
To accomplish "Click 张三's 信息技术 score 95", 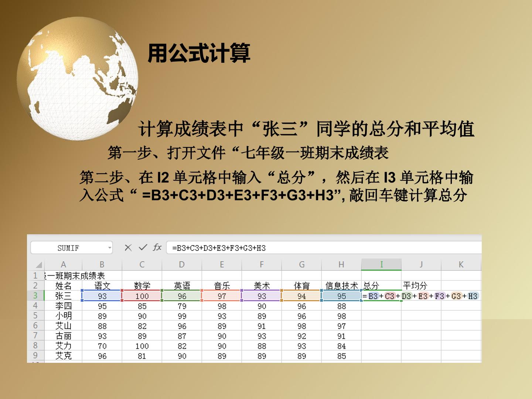I will click(x=341, y=296).
